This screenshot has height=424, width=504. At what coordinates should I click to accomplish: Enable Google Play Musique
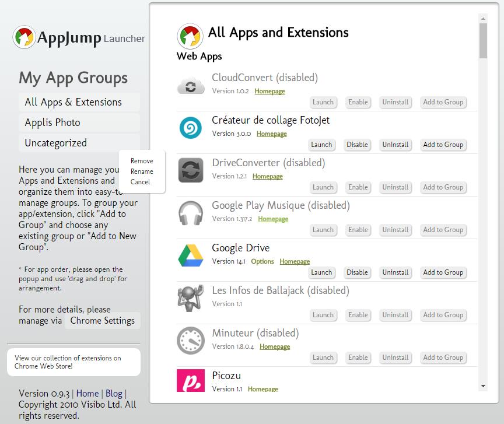pyautogui.click(x=358, y=230)
